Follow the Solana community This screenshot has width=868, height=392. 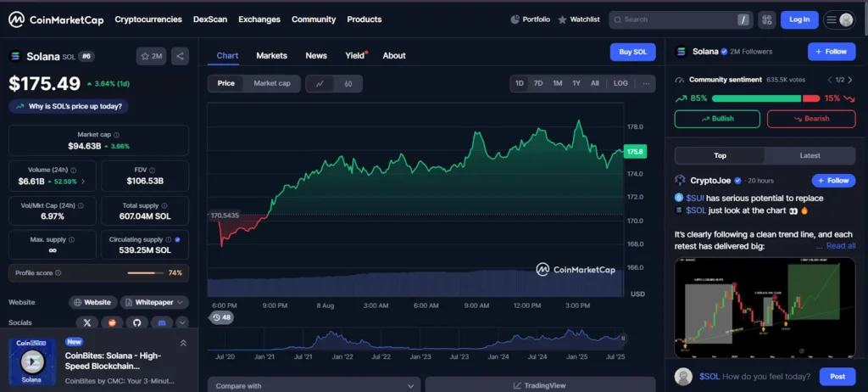click(832, 52)
